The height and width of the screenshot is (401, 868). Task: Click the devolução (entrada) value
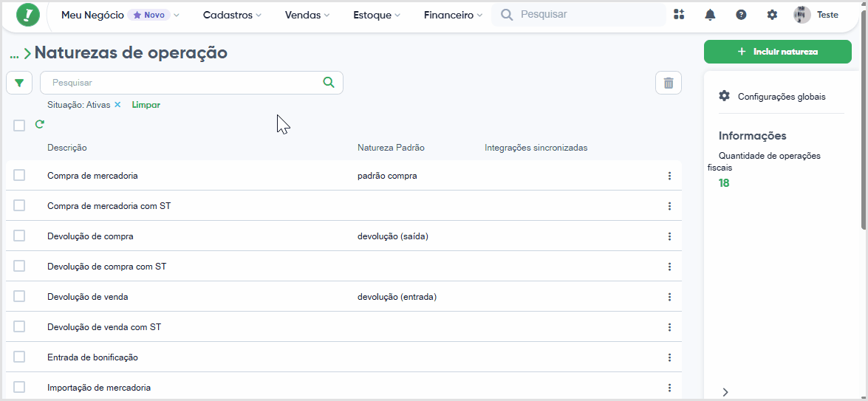coord(397,297)
